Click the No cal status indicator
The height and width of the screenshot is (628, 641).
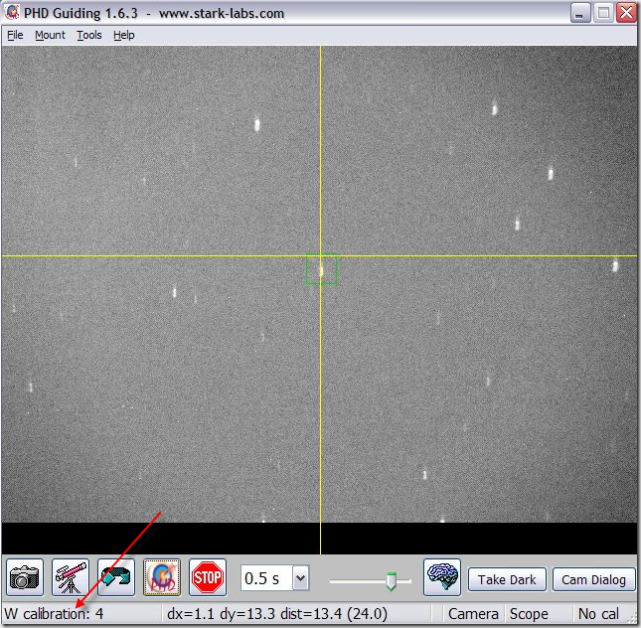(598, 613)
